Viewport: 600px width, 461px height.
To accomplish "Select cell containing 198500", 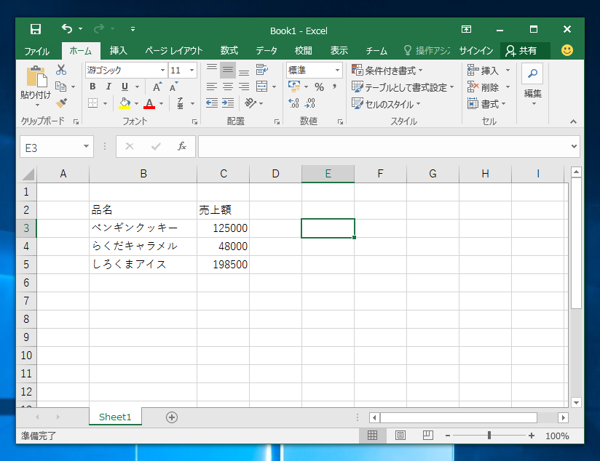I will click(223, 264).
